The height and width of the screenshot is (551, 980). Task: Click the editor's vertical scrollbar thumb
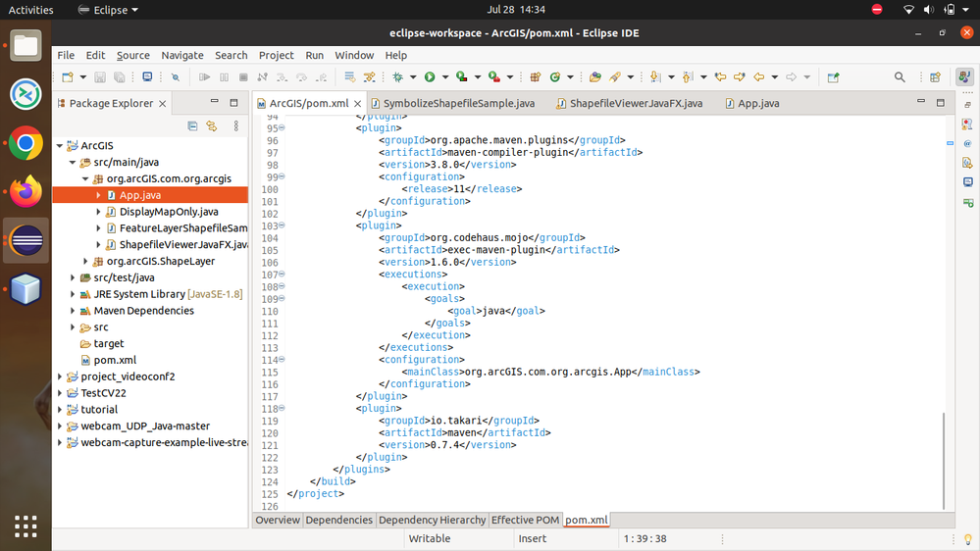point(943,459)
